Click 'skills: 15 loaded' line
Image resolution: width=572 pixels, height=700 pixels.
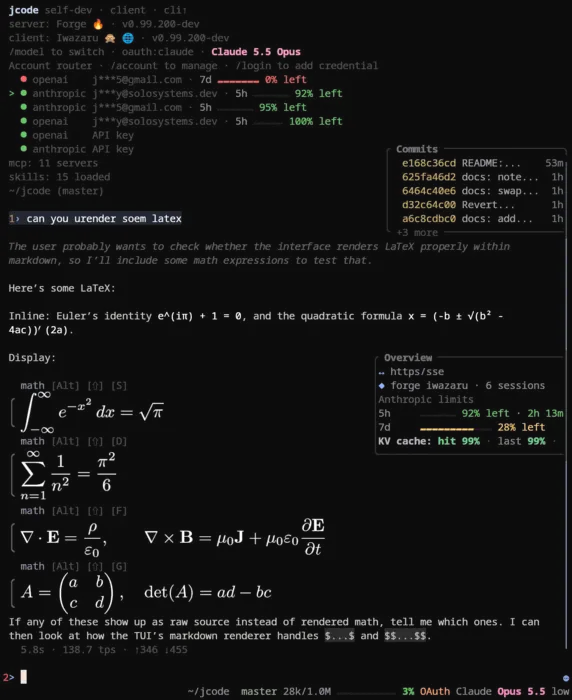pyautogui.click(x=59, y=177)
